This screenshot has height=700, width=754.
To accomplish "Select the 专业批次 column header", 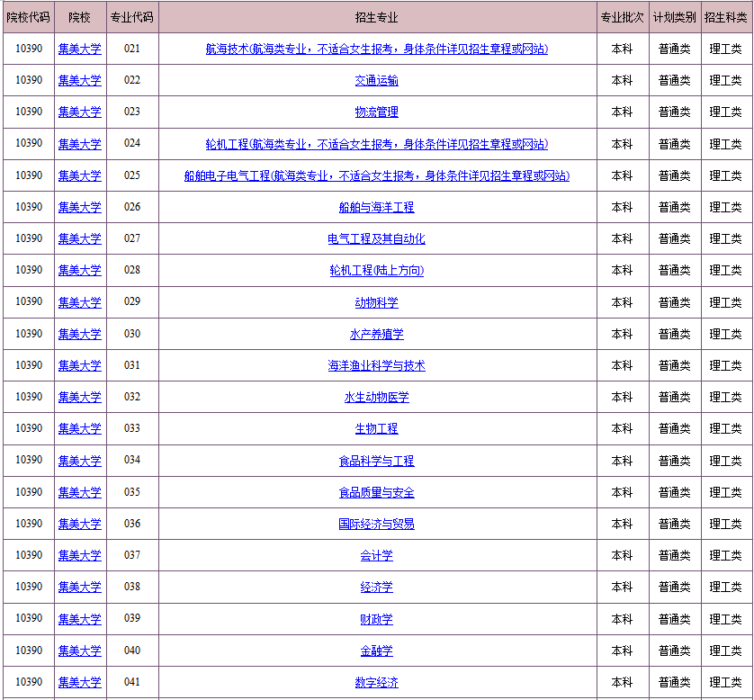I will [x=623, y=17].
